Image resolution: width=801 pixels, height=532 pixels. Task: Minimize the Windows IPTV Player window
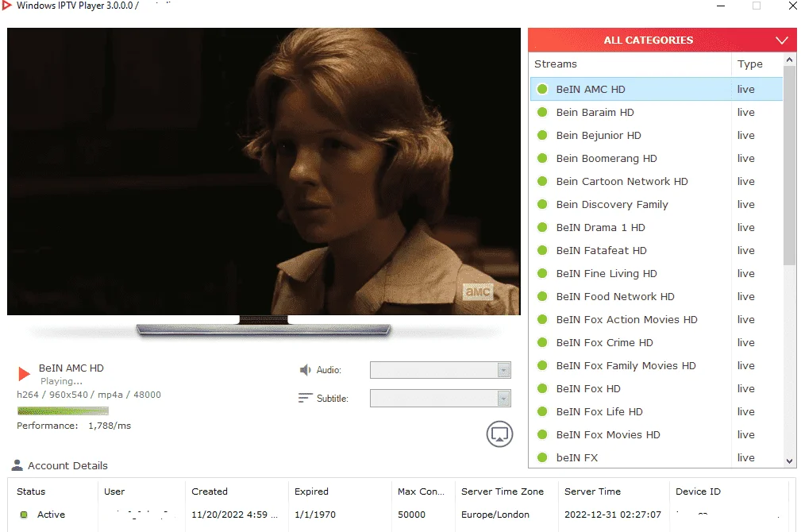click(721, 6)
